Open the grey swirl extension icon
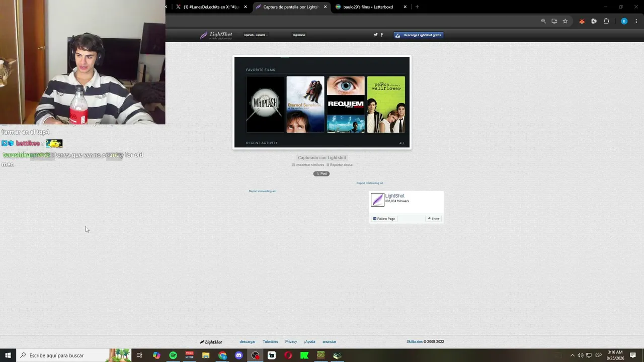Image resolution: width=644 pixels, height=362 pixels. coord(594,21)
